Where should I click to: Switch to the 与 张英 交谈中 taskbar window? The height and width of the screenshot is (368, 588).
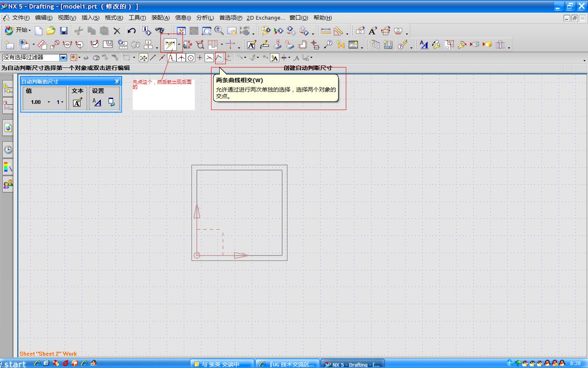[x=222, y=364]
